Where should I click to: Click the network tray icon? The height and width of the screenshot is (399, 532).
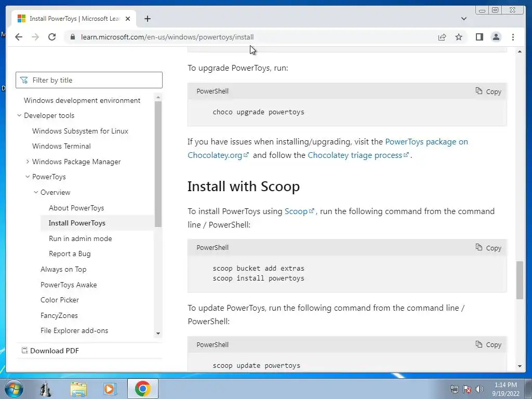(x=454, y=389)
